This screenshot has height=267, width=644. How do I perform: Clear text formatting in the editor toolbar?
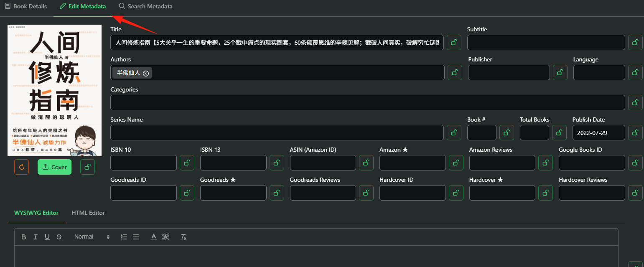tap(183, 237)
